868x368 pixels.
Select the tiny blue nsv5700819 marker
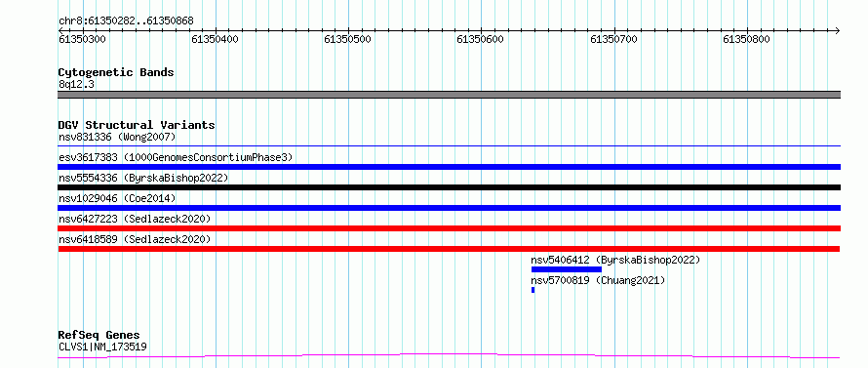point(533,290)
